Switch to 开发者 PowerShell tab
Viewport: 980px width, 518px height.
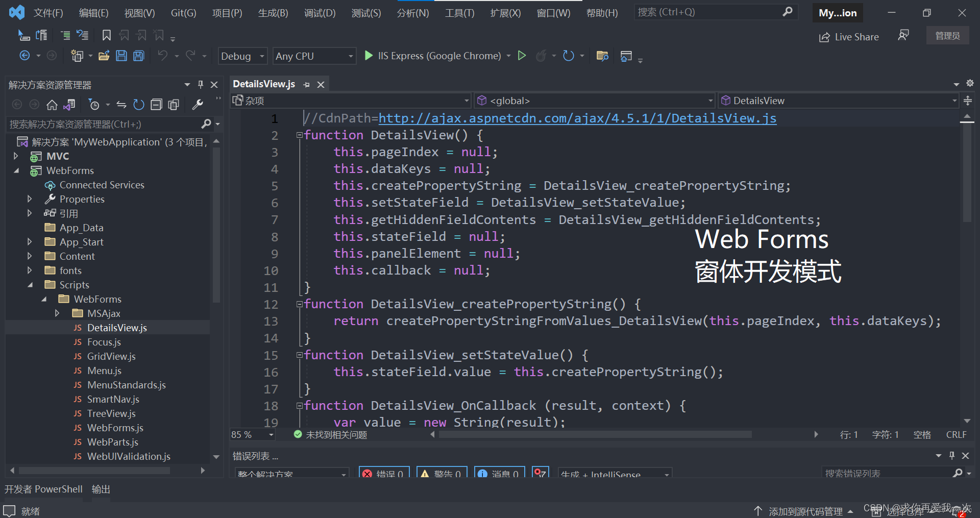43,489
